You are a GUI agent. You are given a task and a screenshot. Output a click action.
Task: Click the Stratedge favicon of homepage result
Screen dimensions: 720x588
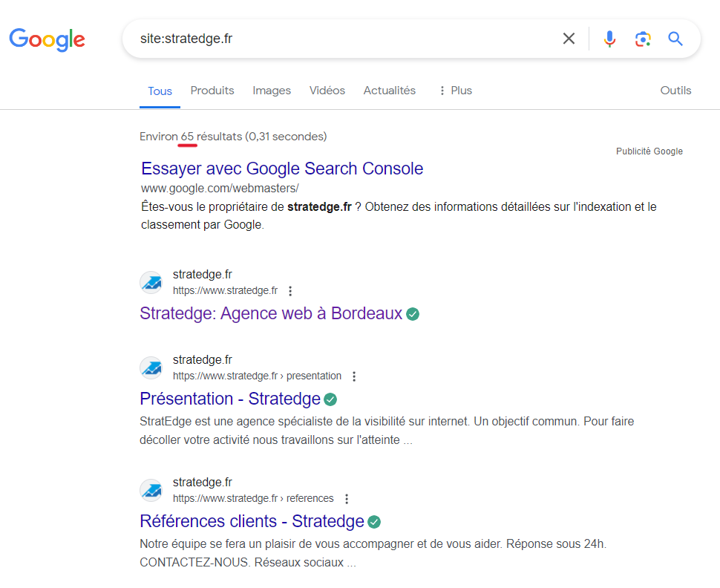click(x=151, y=283)
